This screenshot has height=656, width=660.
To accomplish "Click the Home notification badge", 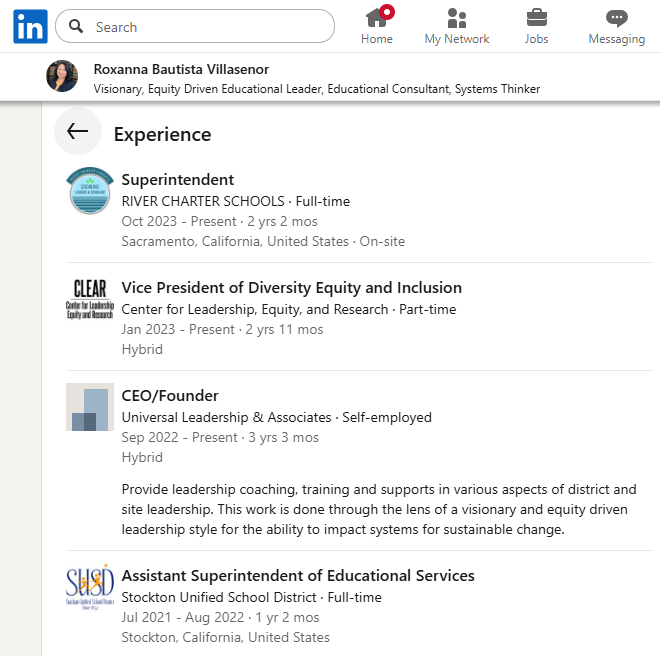I will tap(387, 12).
